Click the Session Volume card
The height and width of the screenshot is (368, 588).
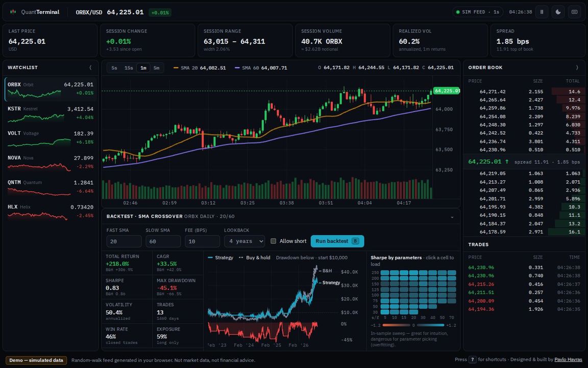(x=343, y=40)
